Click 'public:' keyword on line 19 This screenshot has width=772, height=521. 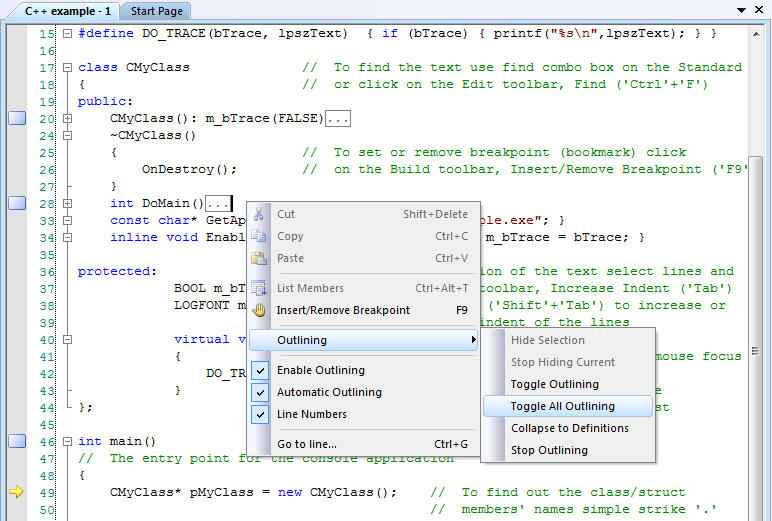(105, 101)
